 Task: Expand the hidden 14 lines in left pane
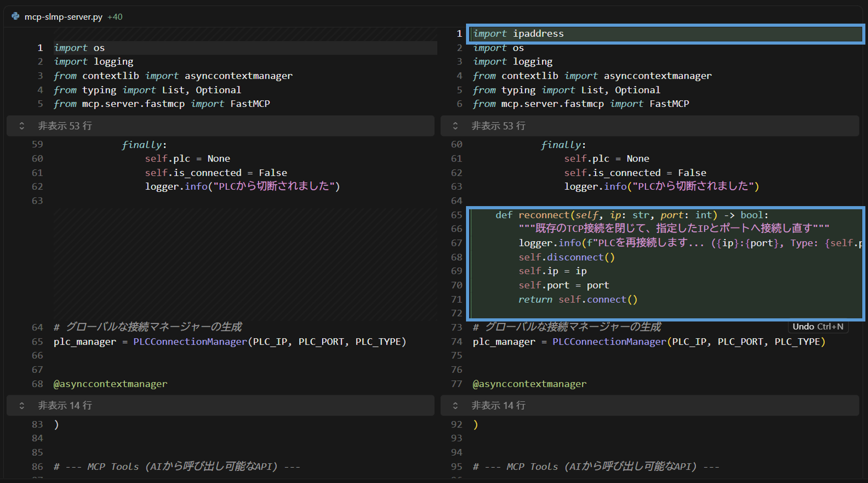[x=220, y=405]
